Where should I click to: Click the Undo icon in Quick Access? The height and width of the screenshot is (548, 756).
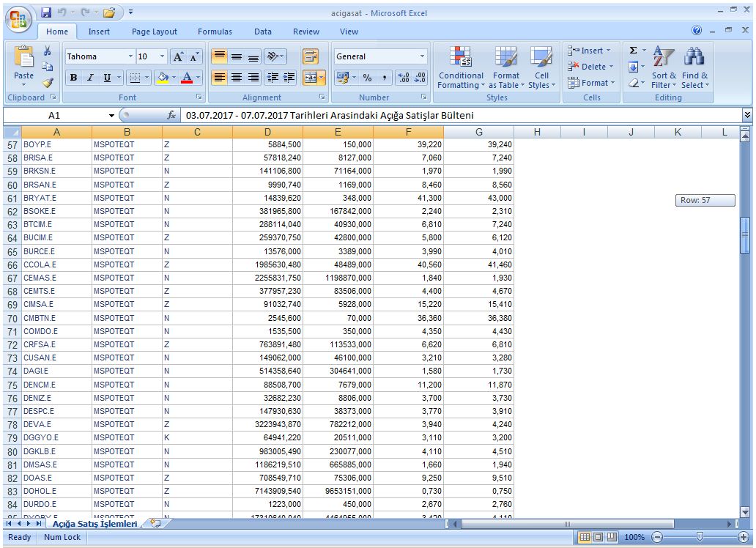(x=62, y=12)
